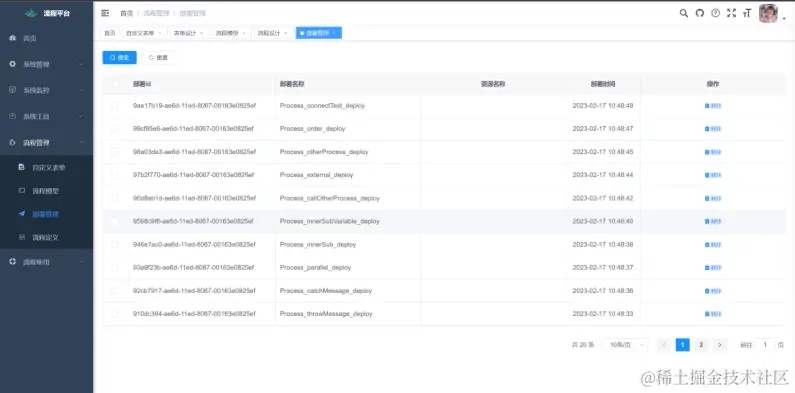Image resolution: width=795 pixels, height=393 pixels.
Task: Close the 自定义表单 tab with its x
Action: point(160,33)
